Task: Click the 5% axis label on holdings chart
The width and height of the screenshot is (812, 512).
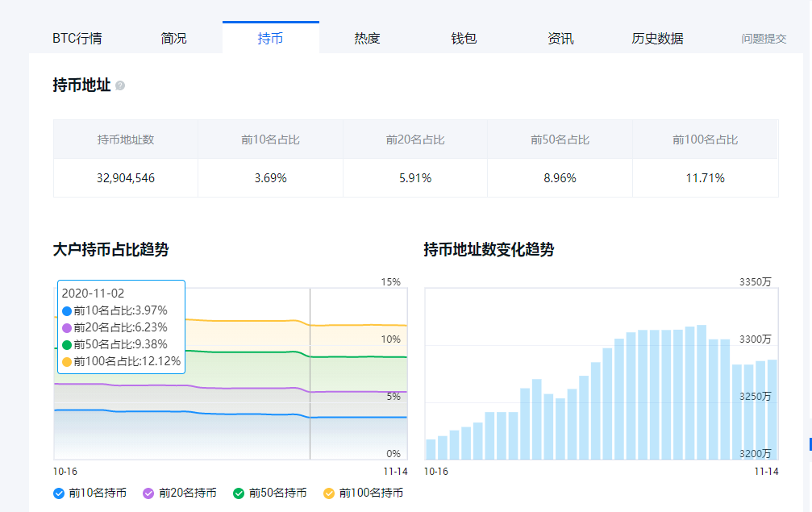Action: (394, 397)
